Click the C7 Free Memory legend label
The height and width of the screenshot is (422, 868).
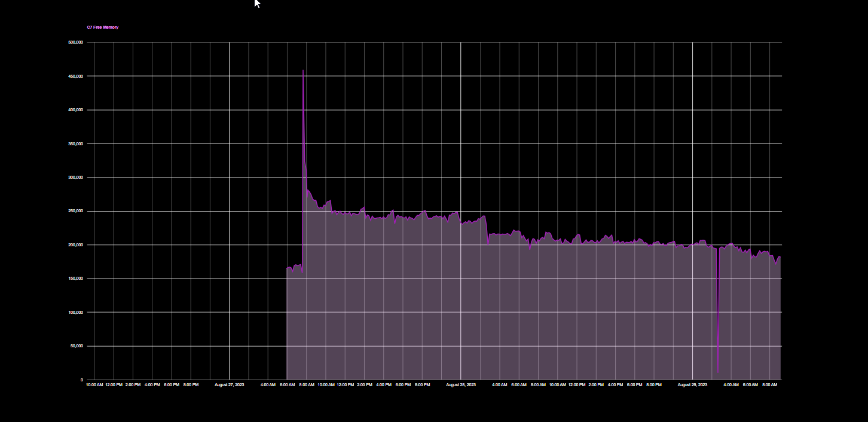(103, 27)
